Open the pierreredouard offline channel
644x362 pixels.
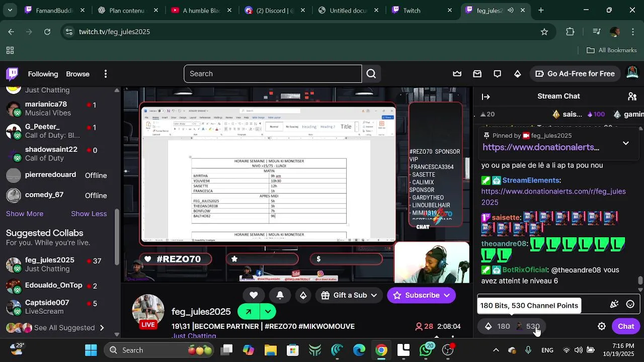(x=58, y=175)
